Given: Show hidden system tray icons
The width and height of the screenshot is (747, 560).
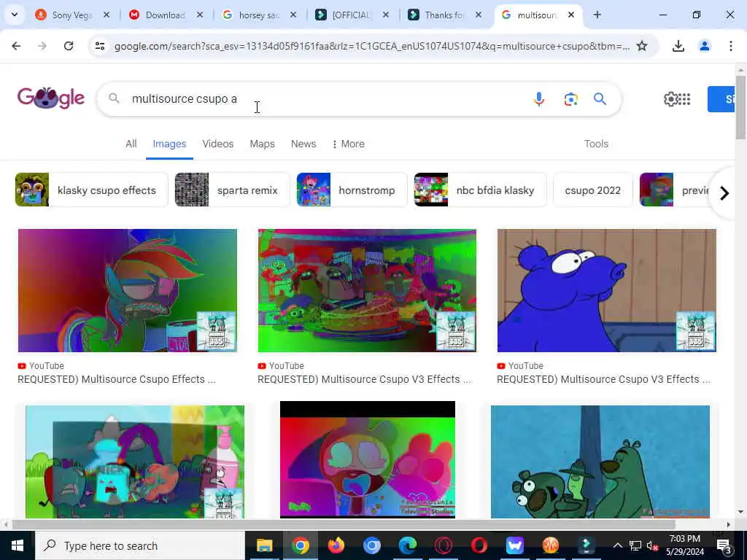Looking at the screenshot, I should (617, 545).
